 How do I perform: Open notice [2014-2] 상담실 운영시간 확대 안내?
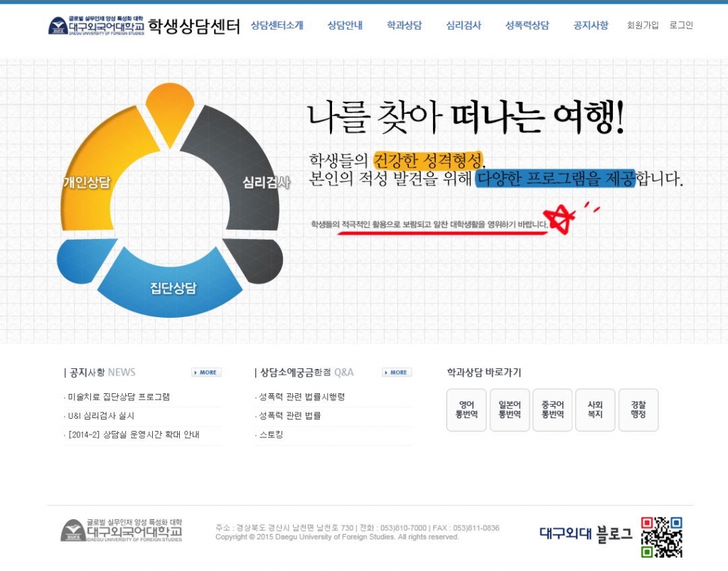pos(134,435)
